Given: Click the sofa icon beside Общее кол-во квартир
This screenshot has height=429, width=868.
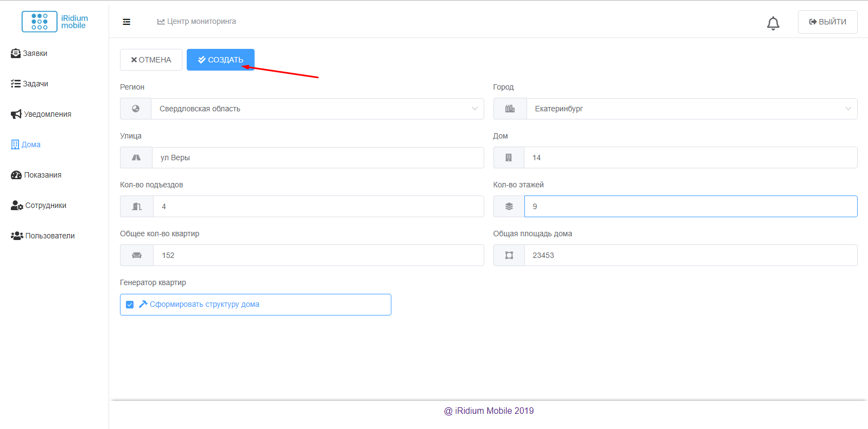Looking at the screenshot, I should pos(137,255).
